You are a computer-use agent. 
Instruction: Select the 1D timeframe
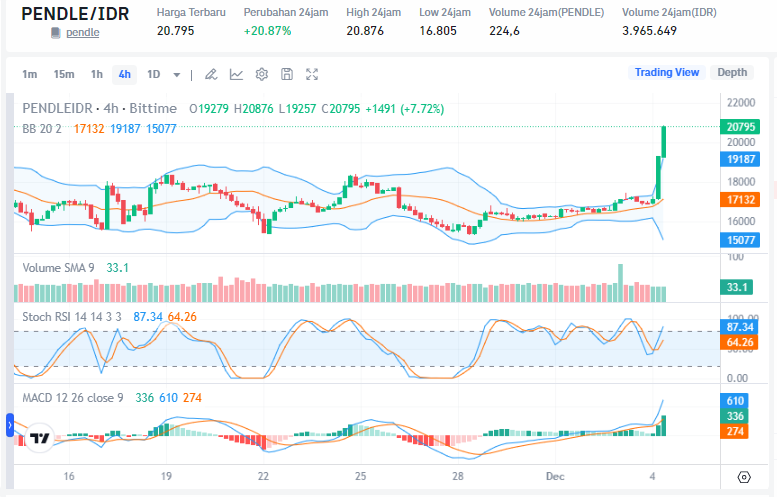(x=154, y=74)
